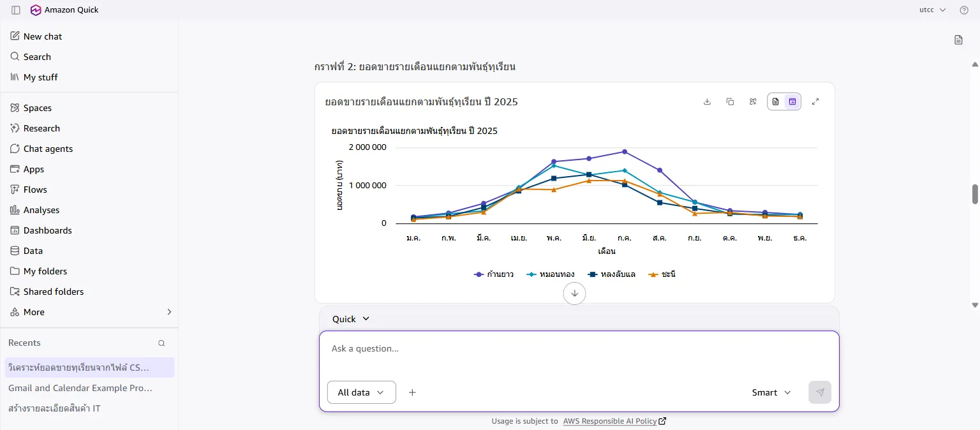This screenshot has height=430, width=980.
Task: Open the Smart mode dropdown
Action: tap(771, 392)
